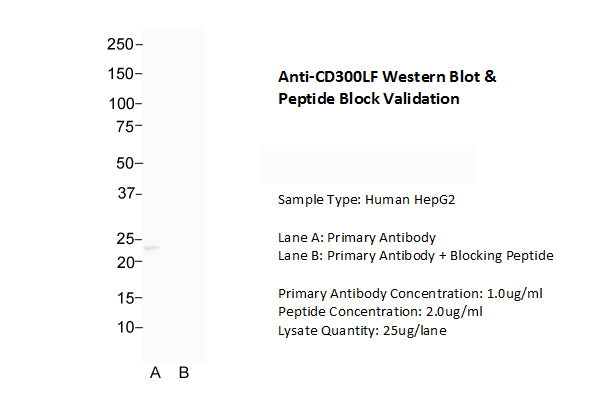This screenshot has height=400, width=600.
Task: Click the lane B label below the blot
Action: pos(184,373)
